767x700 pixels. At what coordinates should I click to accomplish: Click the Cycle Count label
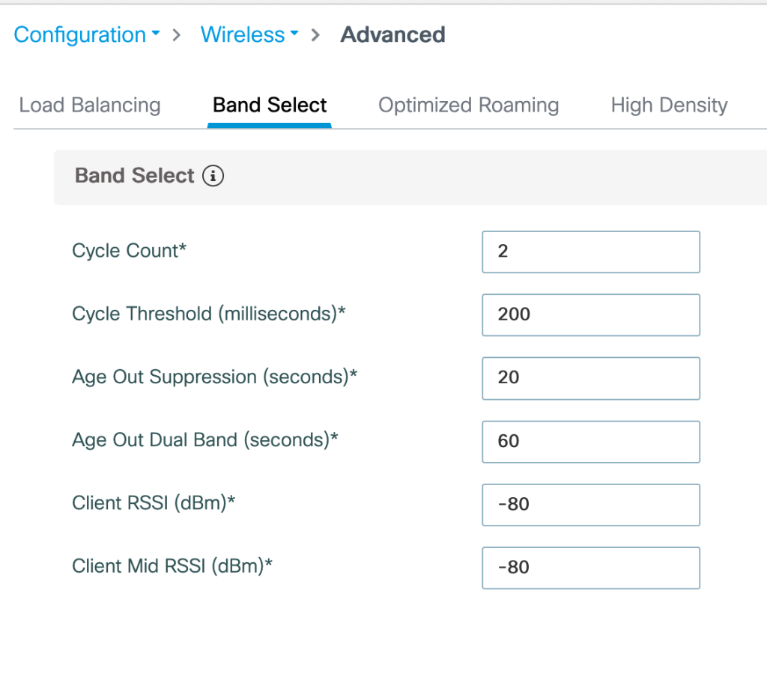[129, 251]
